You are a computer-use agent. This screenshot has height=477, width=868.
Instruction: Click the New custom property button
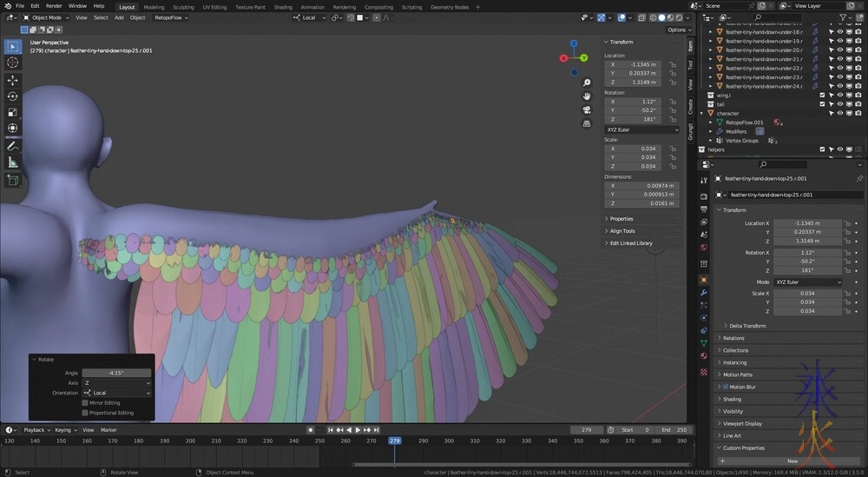792,460
